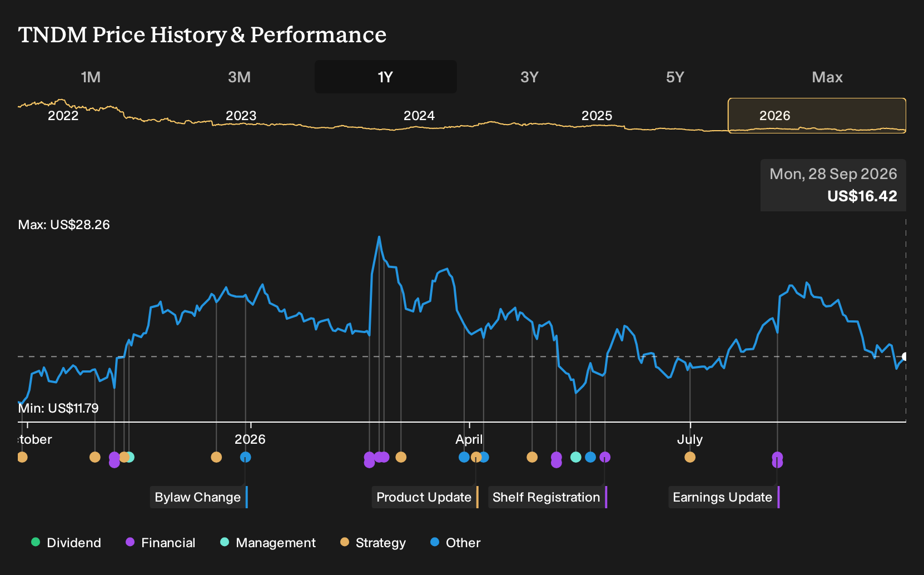Select the 3M time range tab
The height and width of the screenshot is (575, 924).
(x=239, y=77)
